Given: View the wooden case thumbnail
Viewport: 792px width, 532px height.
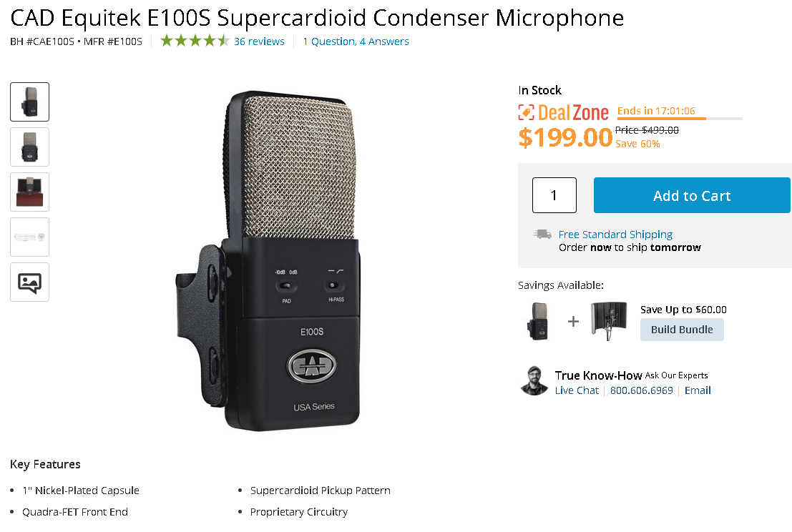Looking at the screenshot, I should tap(29, 192).
